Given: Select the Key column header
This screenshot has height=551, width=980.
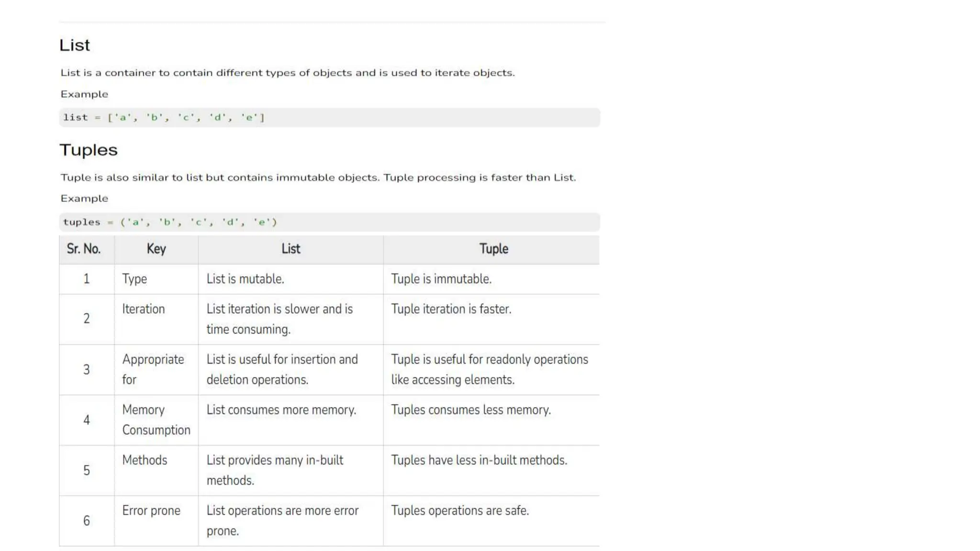Looking at the screenshot, I should click(156, 249).
